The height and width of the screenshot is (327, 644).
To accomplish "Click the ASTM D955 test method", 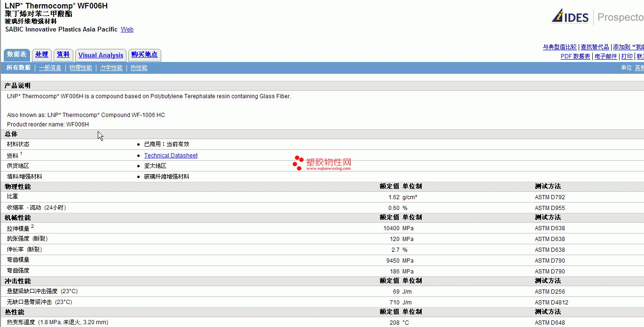I will click(550, 208).
